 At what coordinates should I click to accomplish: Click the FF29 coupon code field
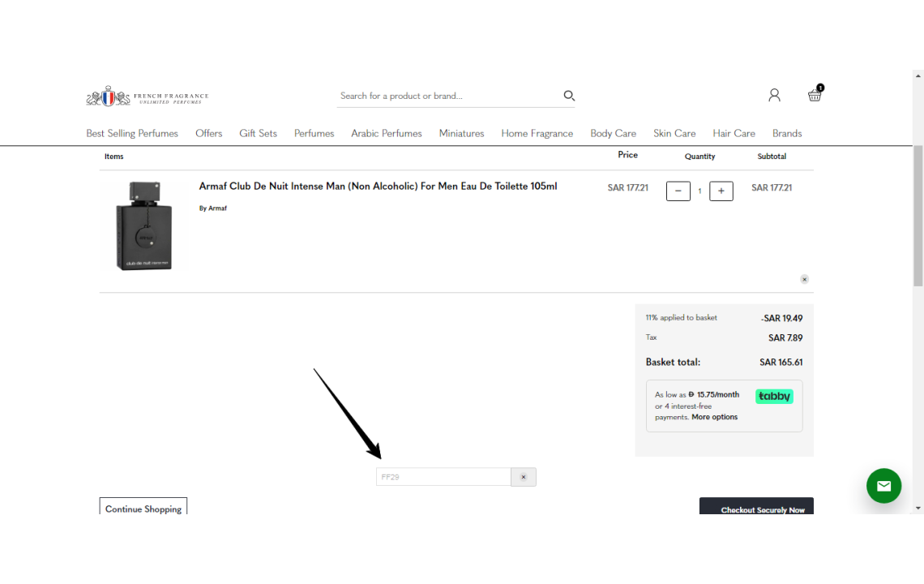(443, 477)
